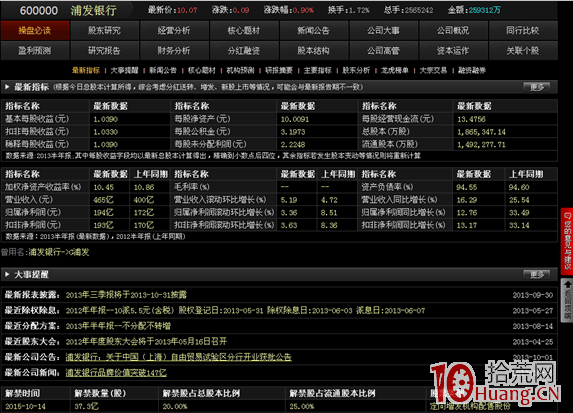573x413 pixels.
Task: Expand the 最新指标 section triangle
Action: click(7, 87)
